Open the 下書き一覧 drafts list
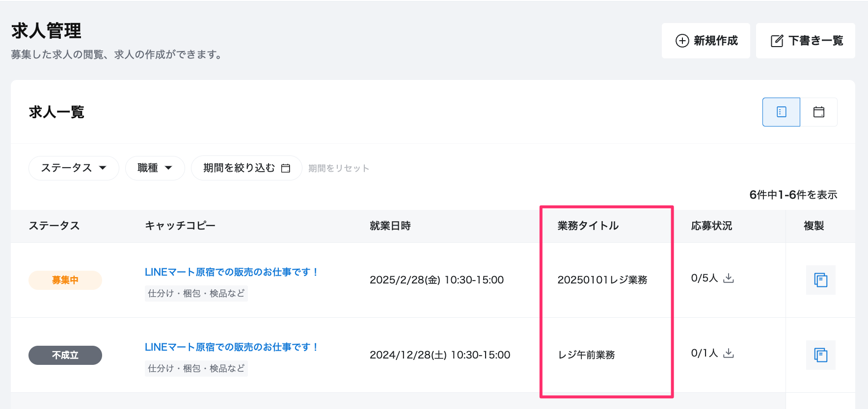The image size is (868, 409). pos(805,41)
